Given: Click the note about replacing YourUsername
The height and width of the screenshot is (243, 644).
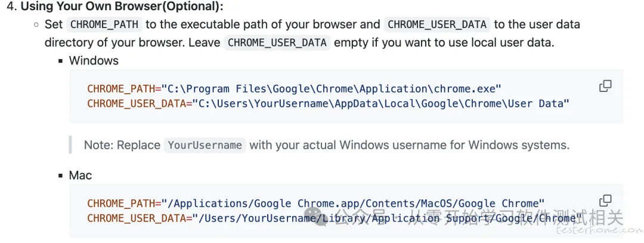Looking at the screenshot, I should (x=327, y=145).
